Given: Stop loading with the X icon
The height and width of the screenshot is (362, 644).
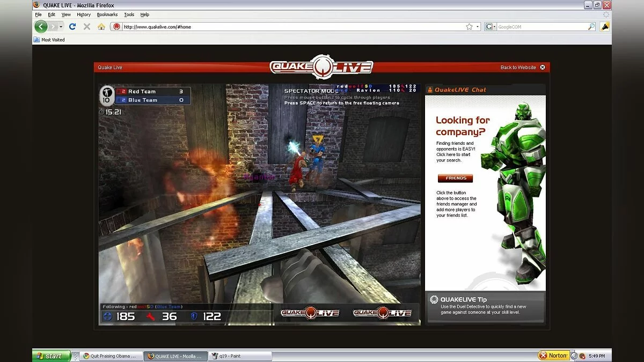Looking at the screenshot, I should coord(87,26).
